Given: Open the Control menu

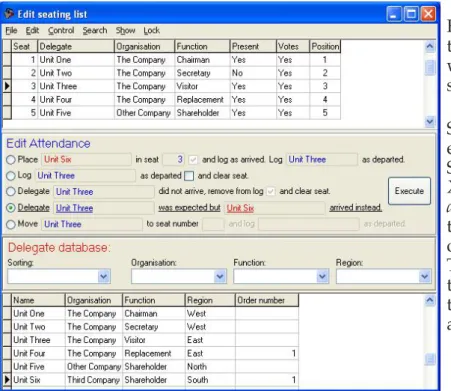Looking at the screenshot, I should click(x=61, y=31).
